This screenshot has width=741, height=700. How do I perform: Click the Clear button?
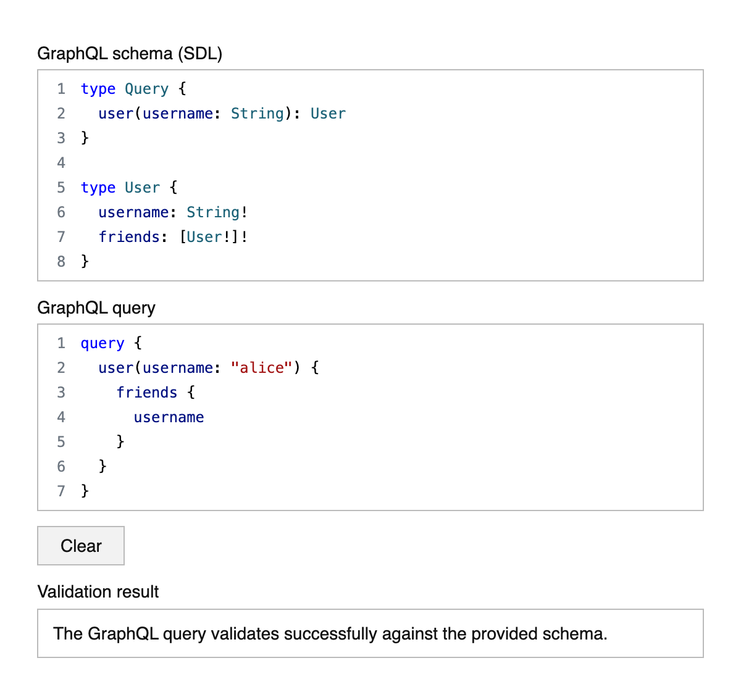tap(81, 546)
